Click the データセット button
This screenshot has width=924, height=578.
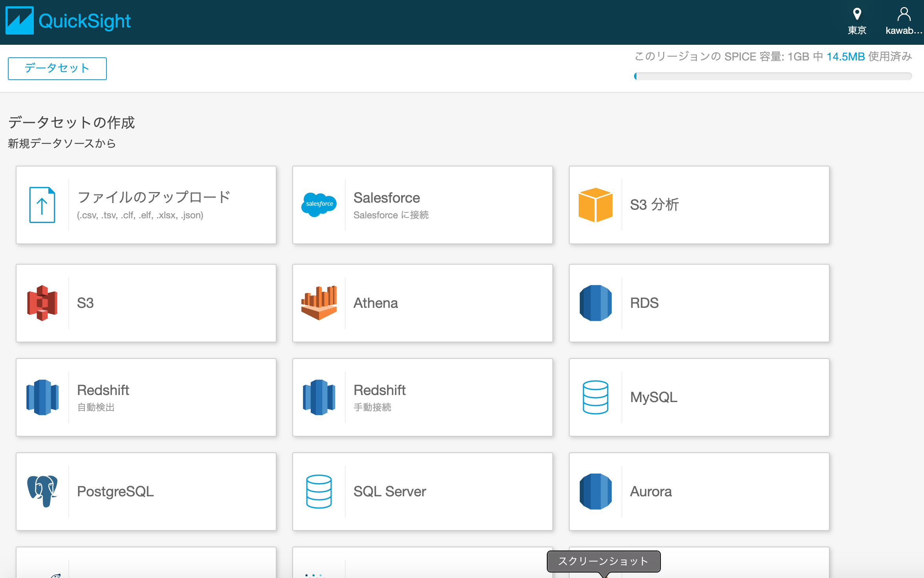(x=57, y=68)
